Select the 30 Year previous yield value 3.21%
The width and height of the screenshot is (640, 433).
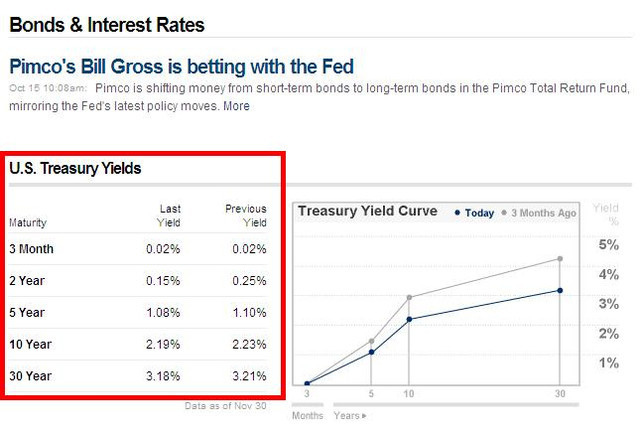pos(248,376)
